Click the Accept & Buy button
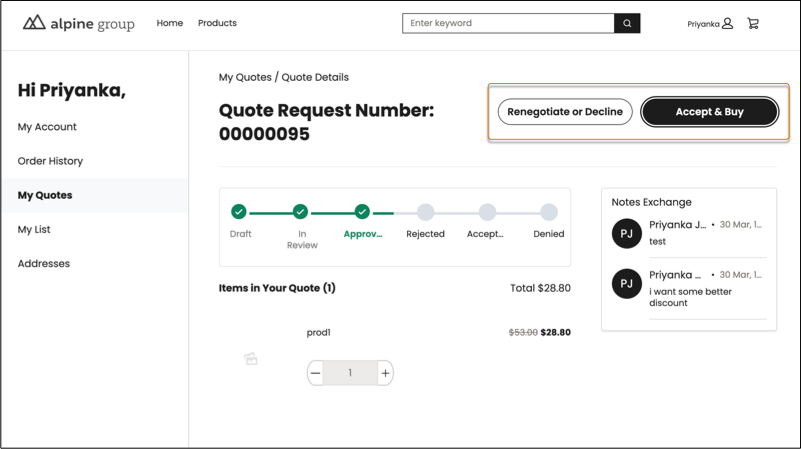Viewport: 801px width, 449px height. [x=710, y=112]
